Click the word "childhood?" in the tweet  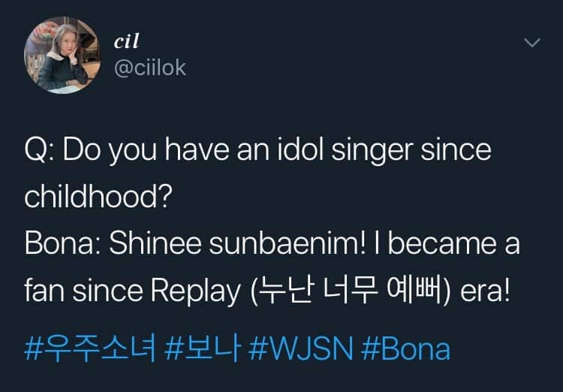pos(98,198)
